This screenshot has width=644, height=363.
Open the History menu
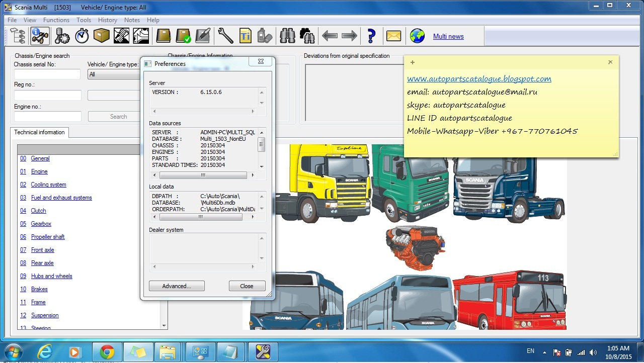[108, 20]
